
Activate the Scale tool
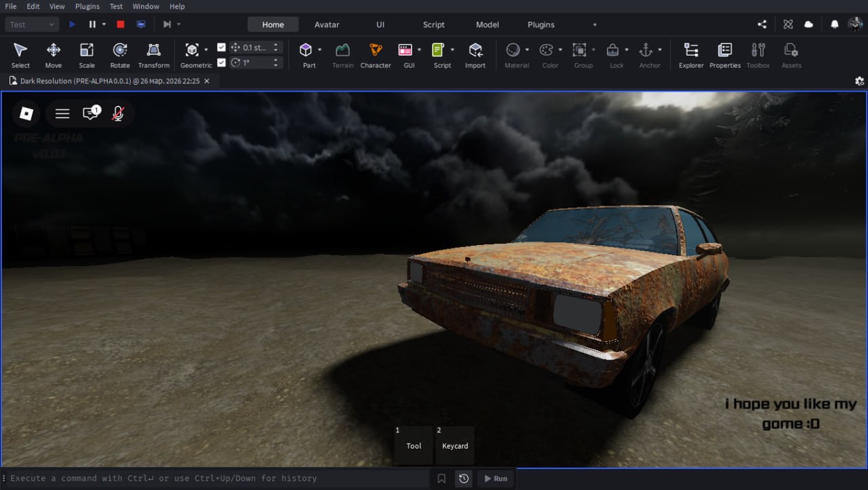point(87,55)
